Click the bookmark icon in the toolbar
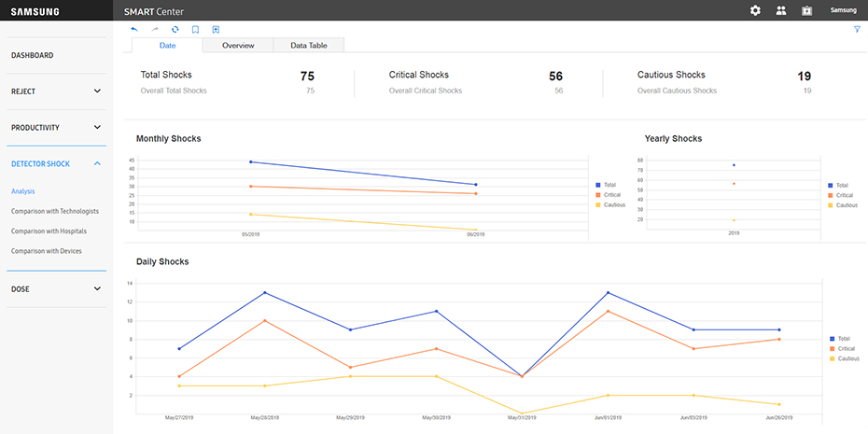 pos(195,30)
